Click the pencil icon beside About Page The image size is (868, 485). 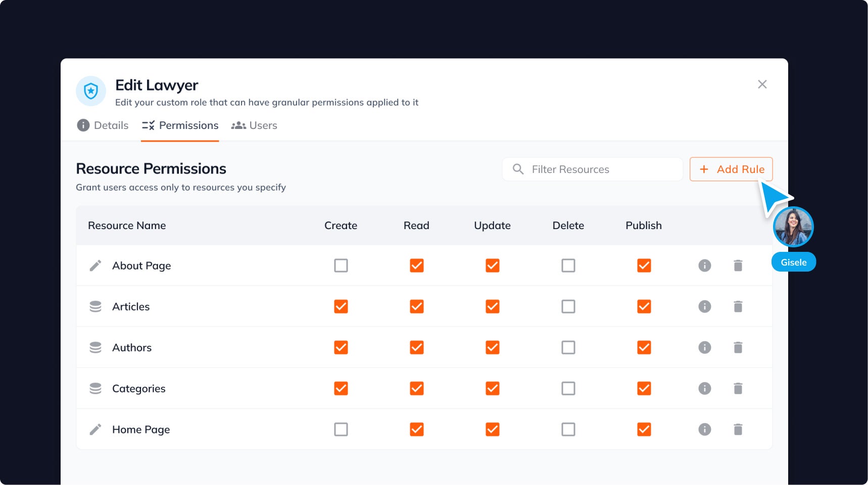pyautogui.click(x=95, y=266)
